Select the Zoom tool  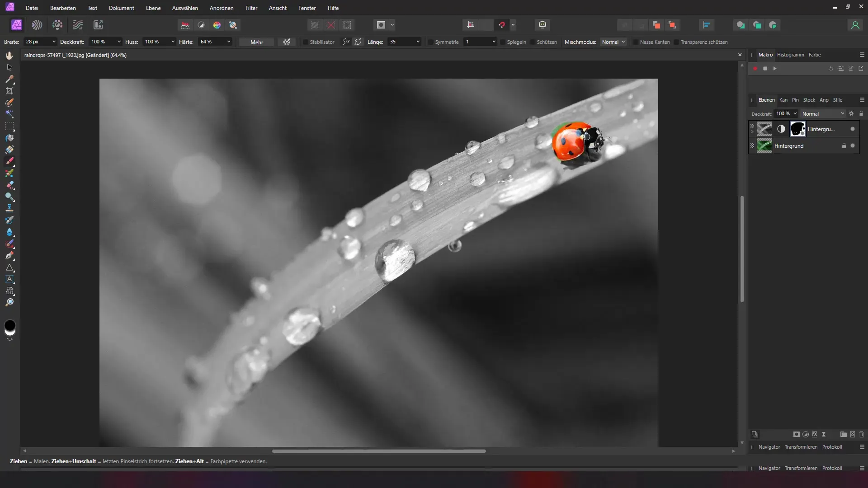pos(9,302)
